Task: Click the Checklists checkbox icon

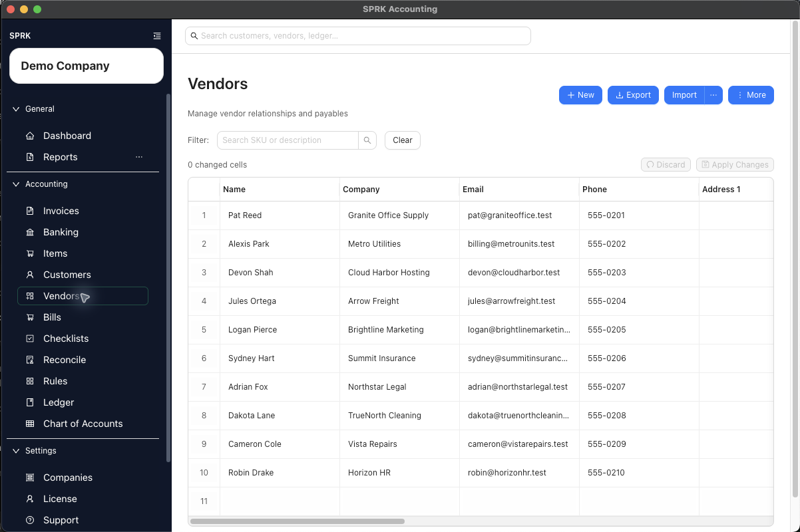Action: pos(29,338)
